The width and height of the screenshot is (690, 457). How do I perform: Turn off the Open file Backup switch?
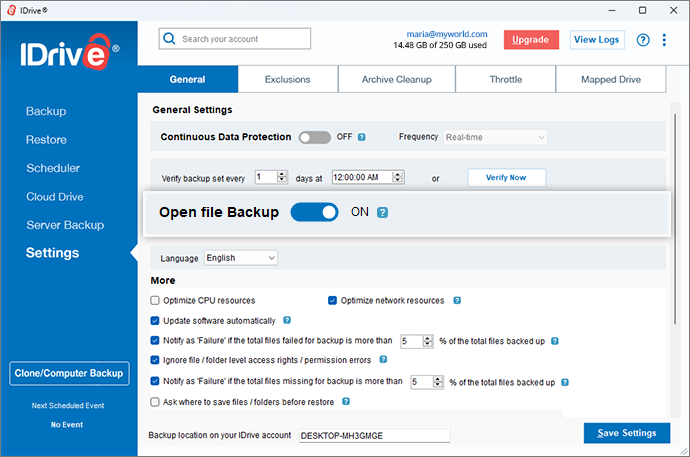[315, 212]
